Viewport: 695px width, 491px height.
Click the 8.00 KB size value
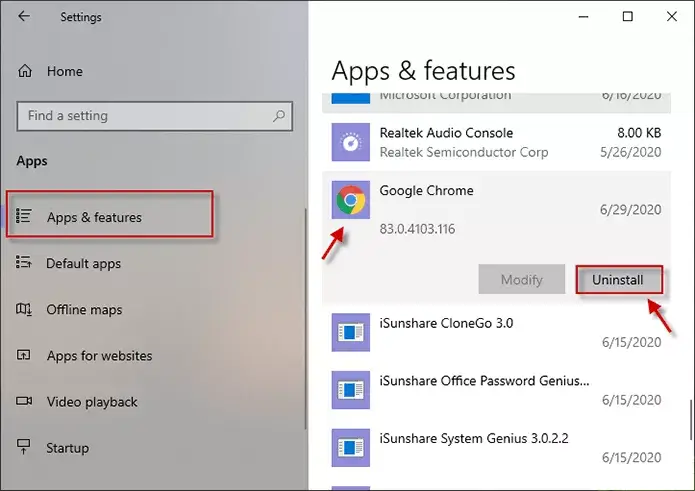click(639, 132)
